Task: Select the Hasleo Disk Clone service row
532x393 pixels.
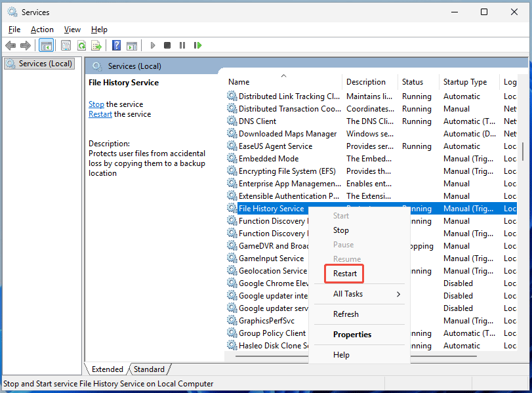Action: [268, 346]
